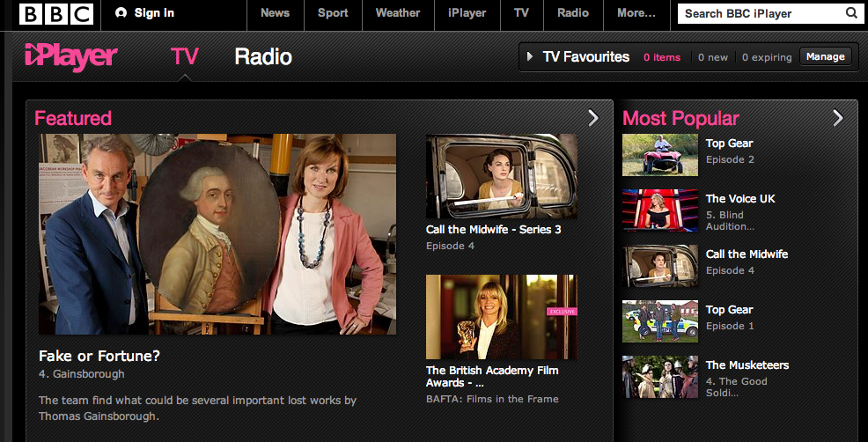
Task: Advance Featured section with right chevron
Action: 592,117
